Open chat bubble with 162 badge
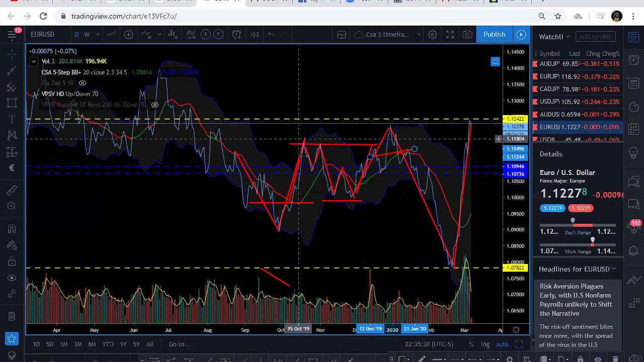This screenshot has height=362, width=644. [633, 228]
